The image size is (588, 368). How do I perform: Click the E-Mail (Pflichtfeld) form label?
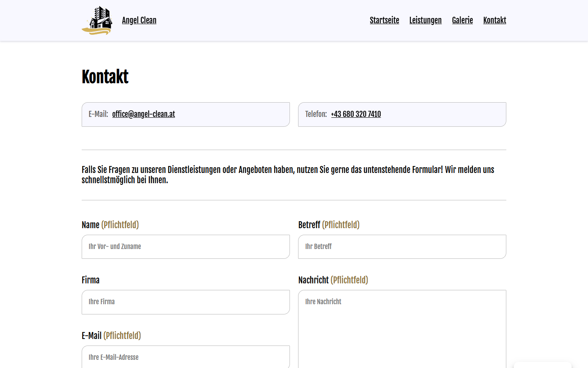point(111,336)
